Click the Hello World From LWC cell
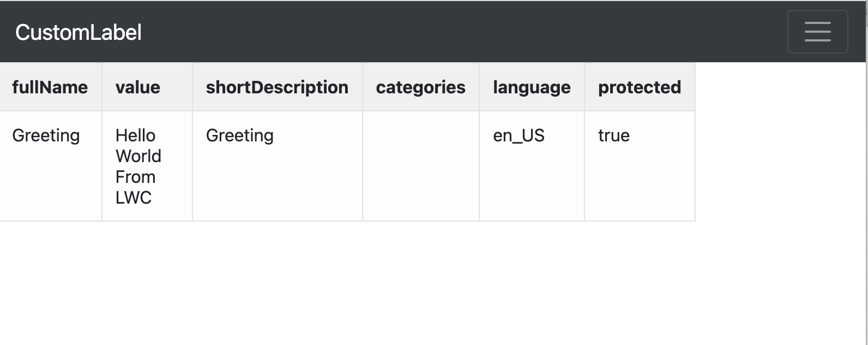Viewport: 868px width, 345px height. 147,166
